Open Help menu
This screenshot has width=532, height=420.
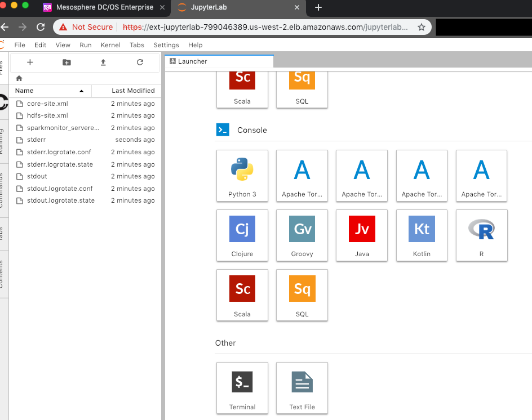pos(195,45)
